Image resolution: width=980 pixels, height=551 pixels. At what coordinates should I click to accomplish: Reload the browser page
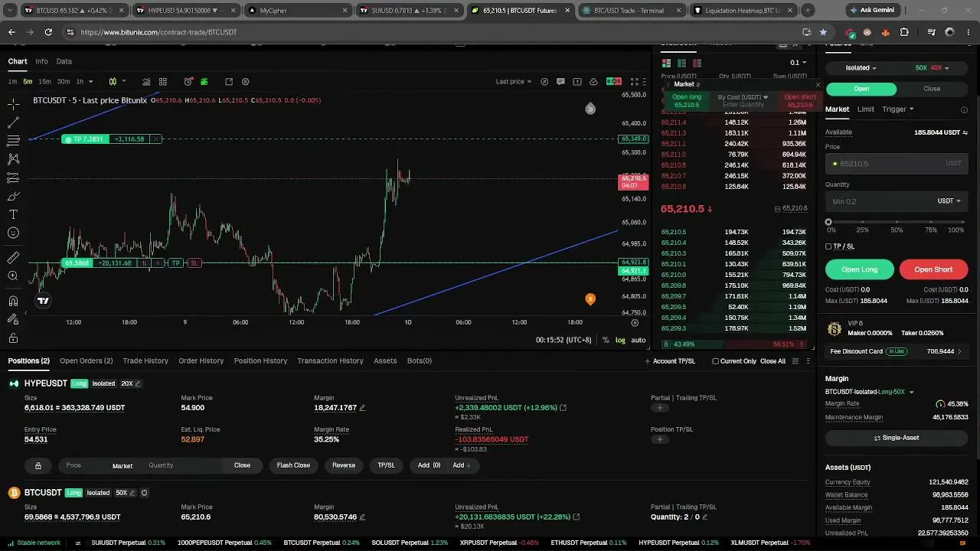(48, 32)
